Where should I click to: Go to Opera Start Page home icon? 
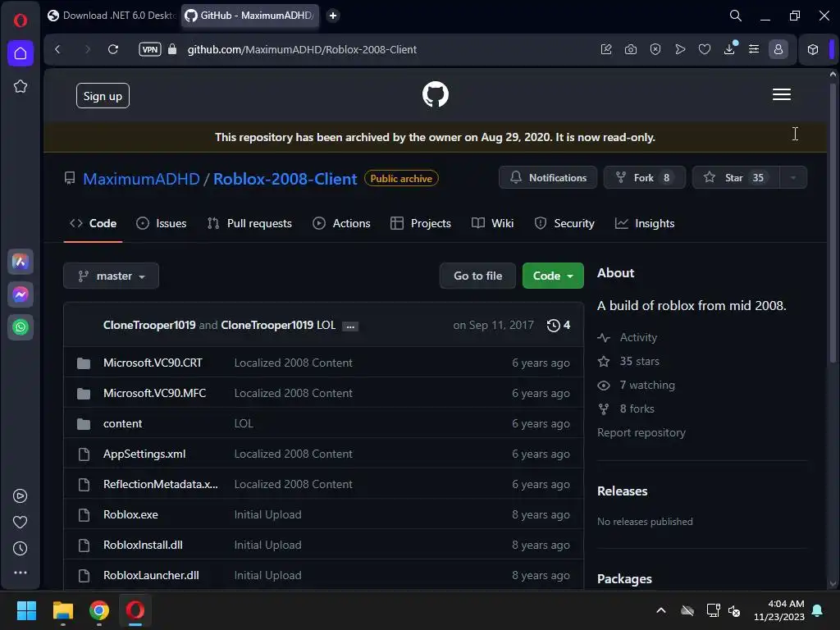point(21,53)
